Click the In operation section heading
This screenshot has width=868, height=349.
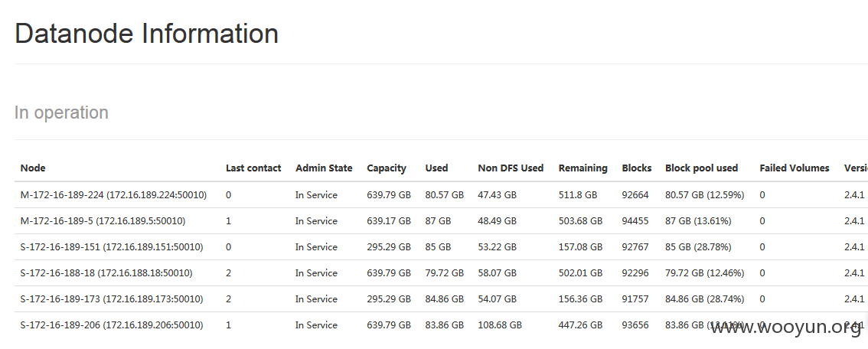click(61, 113)
